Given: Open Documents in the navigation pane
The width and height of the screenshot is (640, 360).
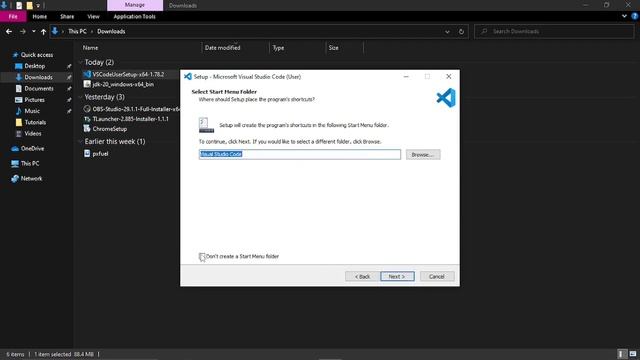Looking at the screenshot, I should coord(39,89).
